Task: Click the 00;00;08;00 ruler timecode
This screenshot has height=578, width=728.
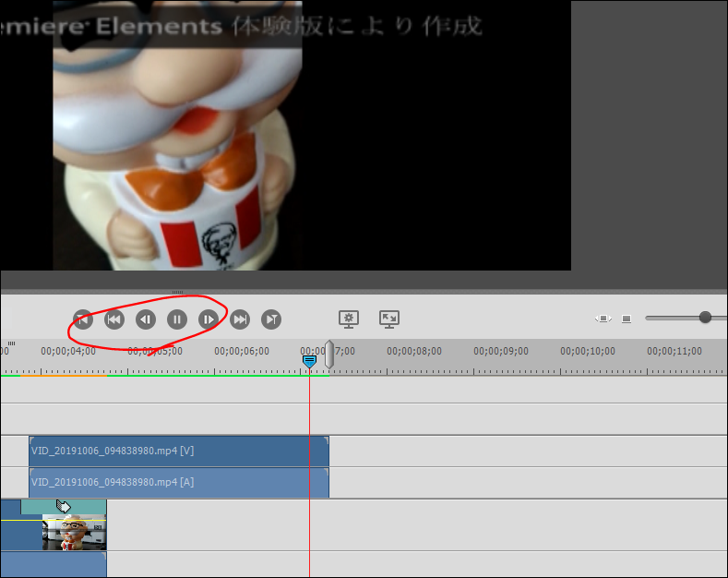Action: [414, 351]
